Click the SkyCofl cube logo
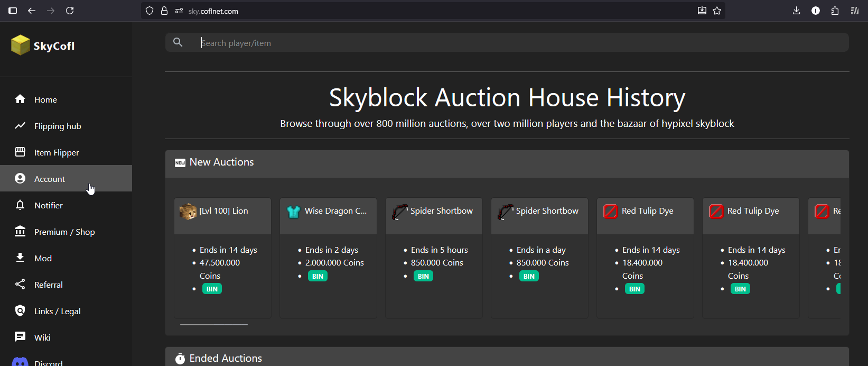The width and height of the screenshot is (868, 366). 21,45
